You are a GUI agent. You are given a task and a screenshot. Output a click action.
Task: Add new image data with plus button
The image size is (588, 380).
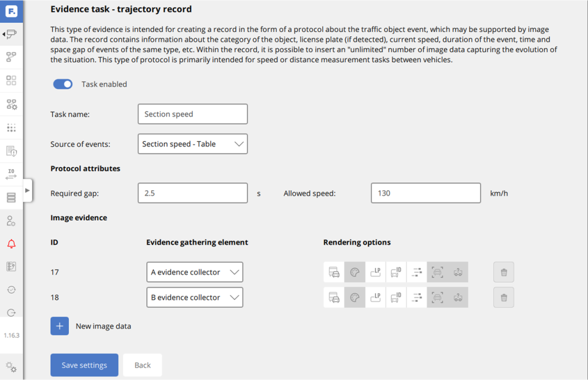pyautogui.click(x=60, y=326)
